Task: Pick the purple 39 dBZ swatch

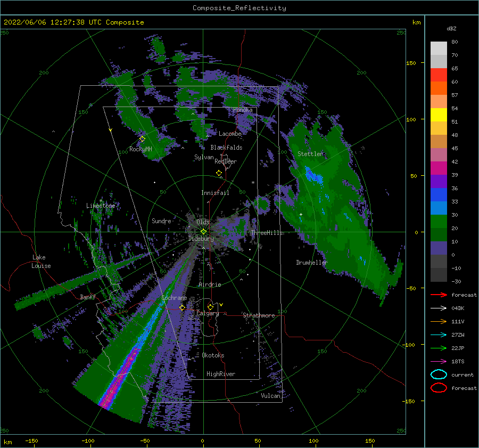Action: coord(439,181)
